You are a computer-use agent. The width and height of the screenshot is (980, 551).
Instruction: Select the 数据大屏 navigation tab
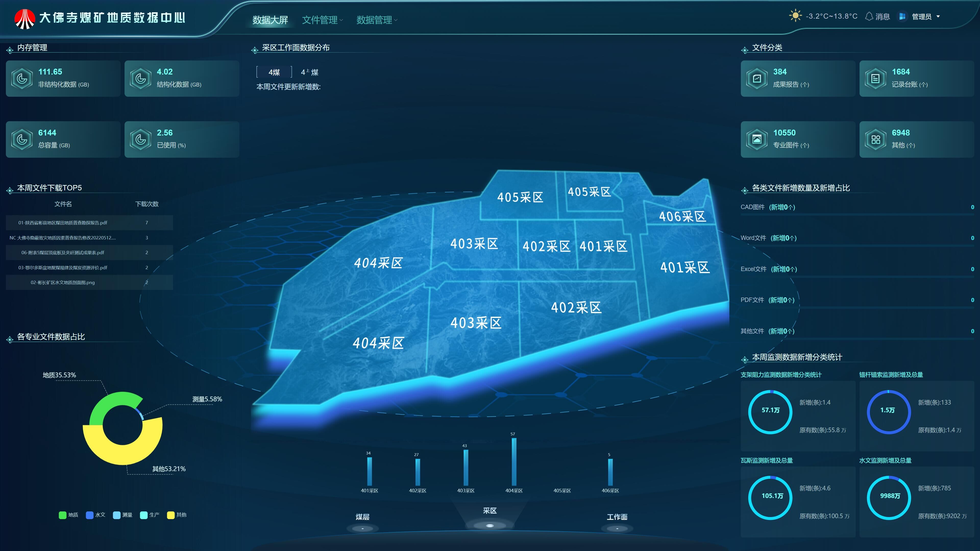tap(270, 20)
